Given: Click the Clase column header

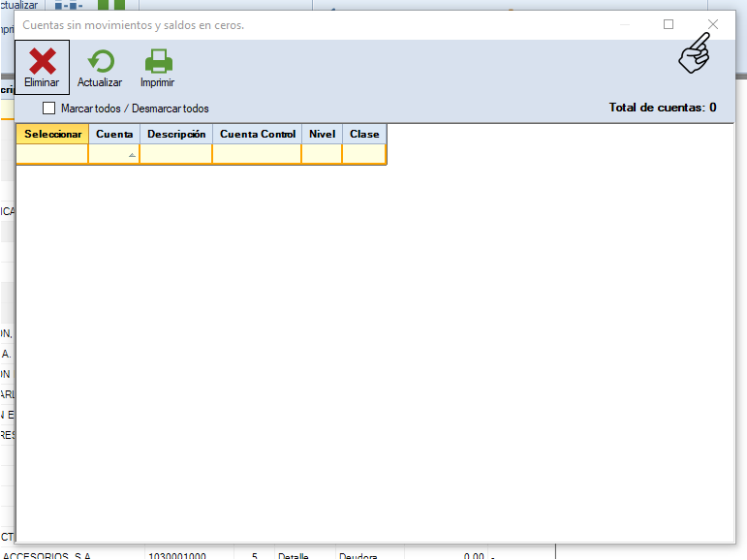Looking at the screenshot, I should click(364, 134).
